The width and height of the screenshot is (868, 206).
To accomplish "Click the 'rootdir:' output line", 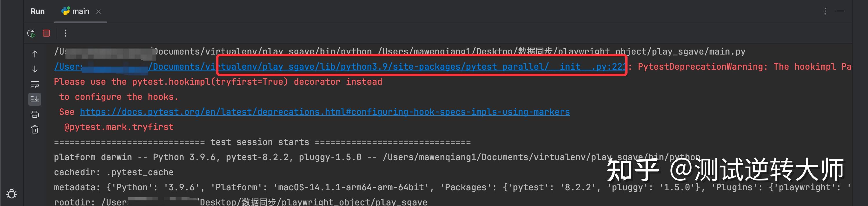I will tap(240, 202).
